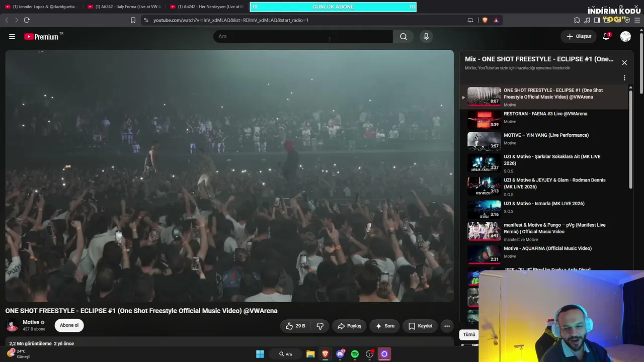Image resolution: width=644 pixels, height=362 pixels.
Task: Open Spotify from the taskbar
Action: (355, 354)
